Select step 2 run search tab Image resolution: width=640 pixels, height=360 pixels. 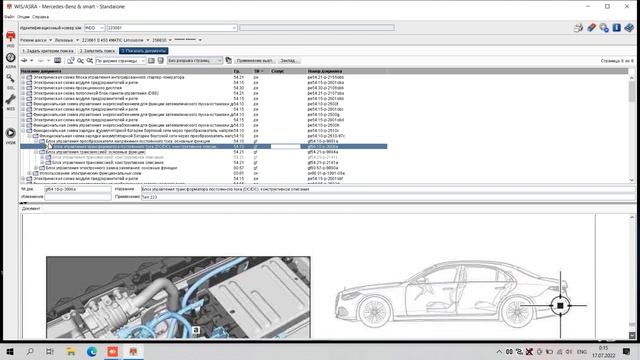pyautogui.click(x=97, y=51)
